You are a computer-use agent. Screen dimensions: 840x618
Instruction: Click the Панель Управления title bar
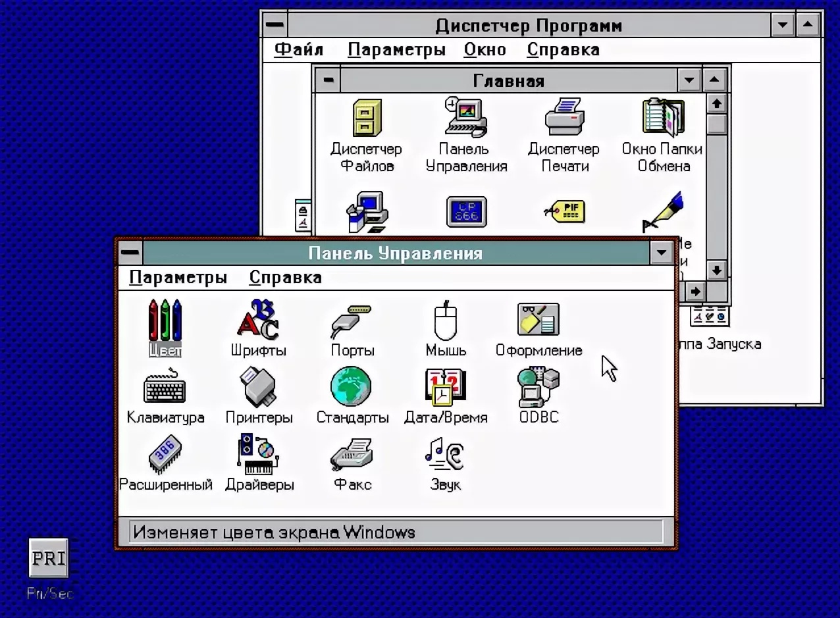pyautogui.click(x=396, y=253)
